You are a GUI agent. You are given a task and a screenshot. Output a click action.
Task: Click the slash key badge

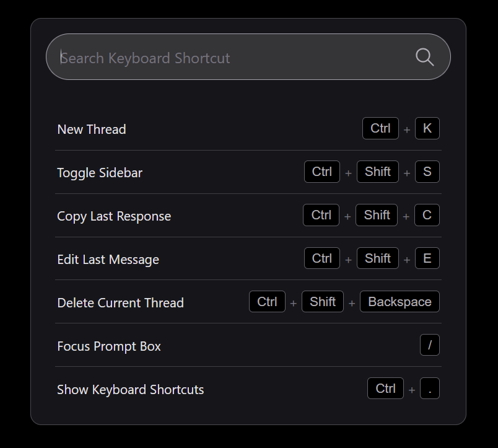coord(429,345)
